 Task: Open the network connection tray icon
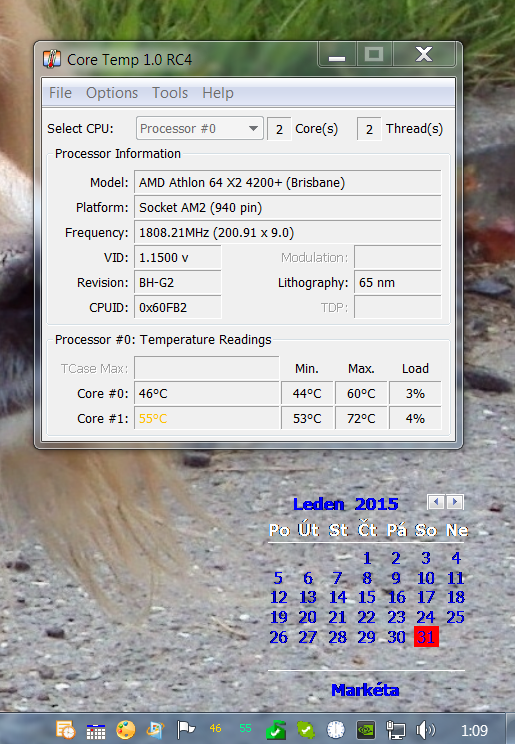396,730
